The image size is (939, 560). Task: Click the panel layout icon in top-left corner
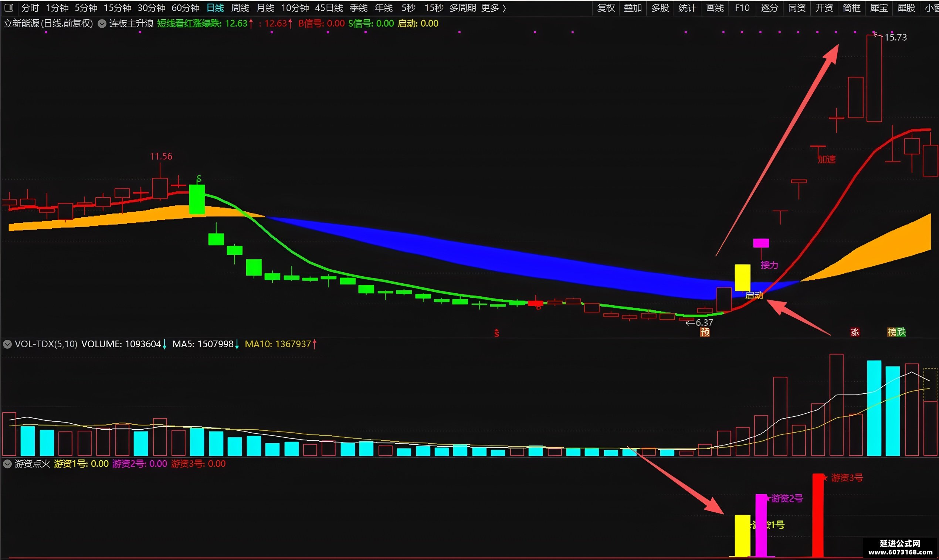pos(9,7)
